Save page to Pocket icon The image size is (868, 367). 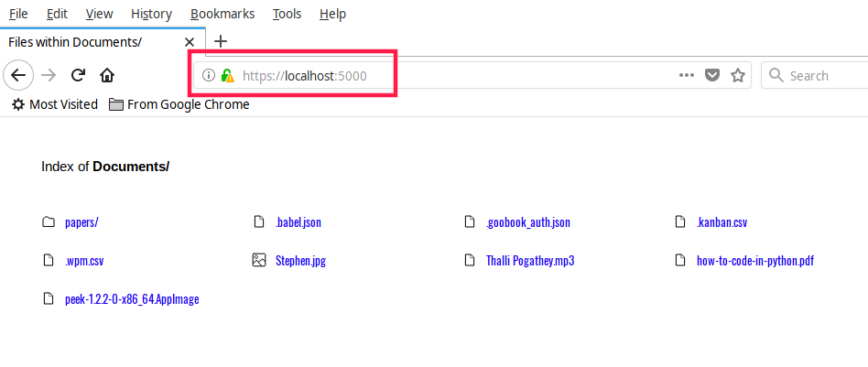(711, 76)
